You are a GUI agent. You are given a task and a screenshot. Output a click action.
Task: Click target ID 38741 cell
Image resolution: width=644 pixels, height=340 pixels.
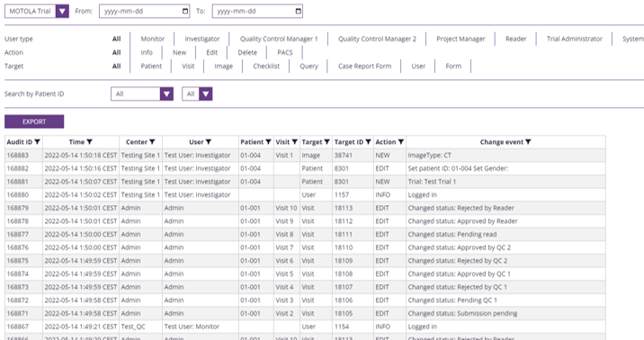(x=353, y=156)
